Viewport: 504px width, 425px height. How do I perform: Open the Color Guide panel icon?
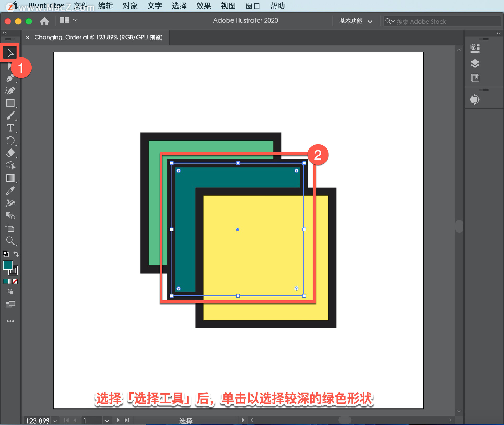[475, 100]
